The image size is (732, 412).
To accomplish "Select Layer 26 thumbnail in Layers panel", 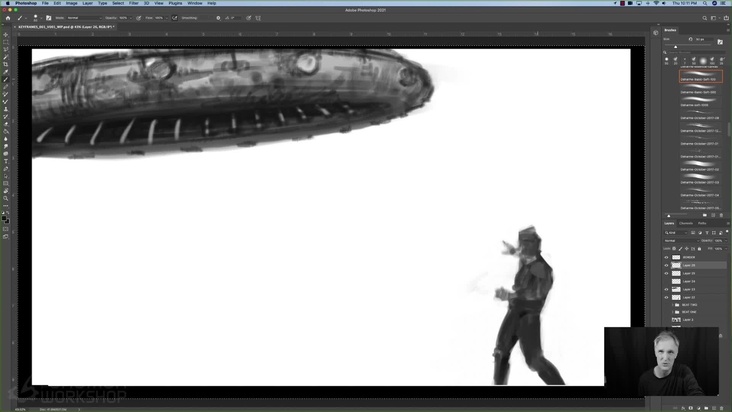I will point(676,265).
